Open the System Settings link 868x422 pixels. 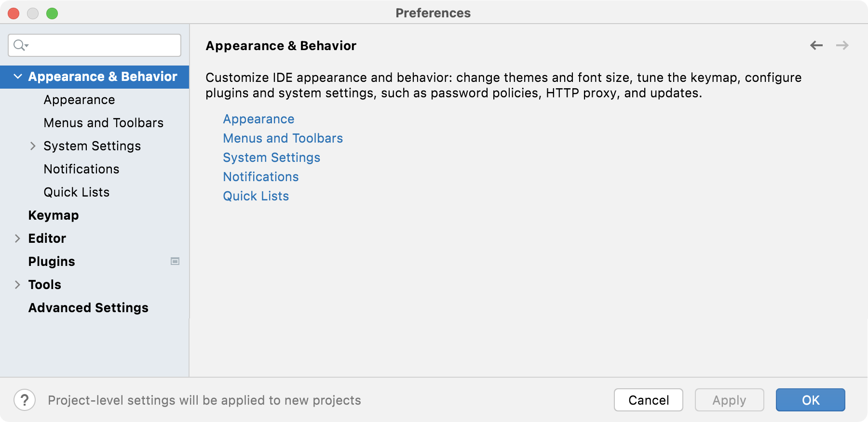[x=271, y=157]
